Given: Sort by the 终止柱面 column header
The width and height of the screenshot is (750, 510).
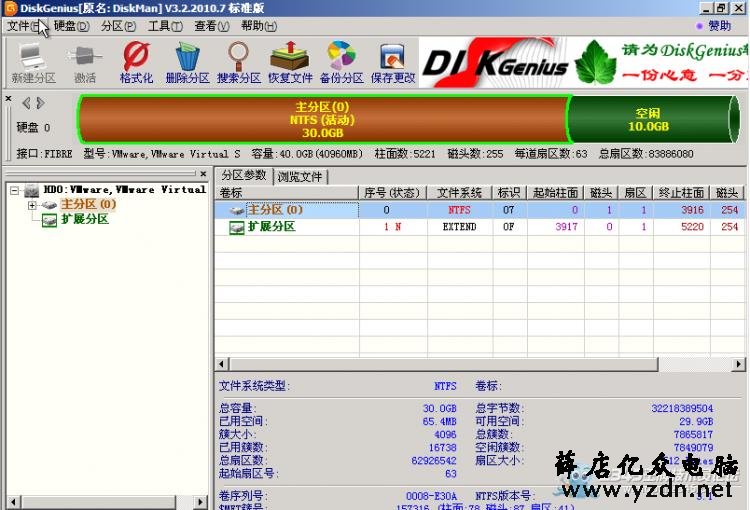Looking at the screenshot, I should click(681, 193).
